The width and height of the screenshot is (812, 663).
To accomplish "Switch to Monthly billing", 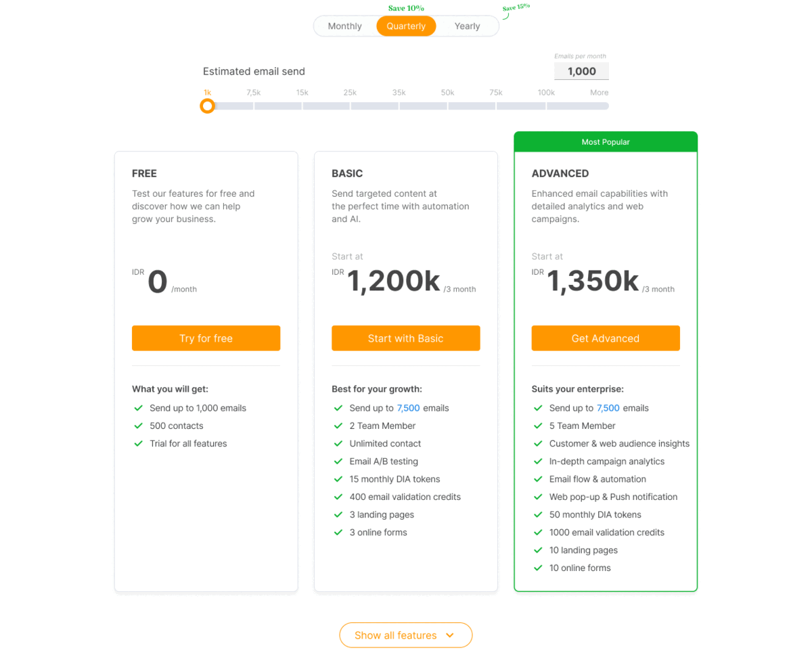I will (x=344, y=26).
